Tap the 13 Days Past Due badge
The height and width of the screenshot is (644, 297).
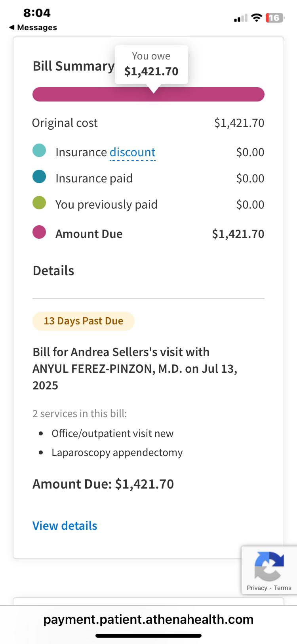click(84, 321)
